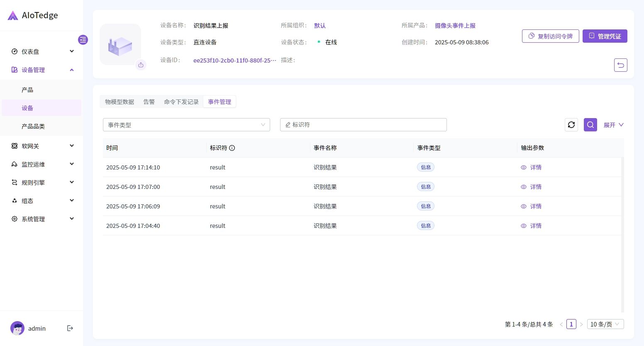The height and width of the screenshot is (346, 644).
Task: View 详情 for the 17:04:40 event
Action: [531, 226]
